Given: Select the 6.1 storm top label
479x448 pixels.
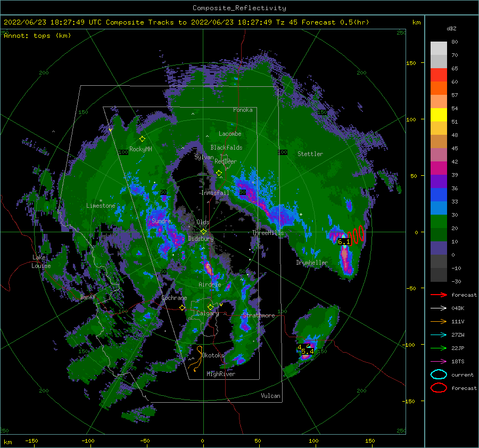Looking at the screenshot, I should point(344,242).
